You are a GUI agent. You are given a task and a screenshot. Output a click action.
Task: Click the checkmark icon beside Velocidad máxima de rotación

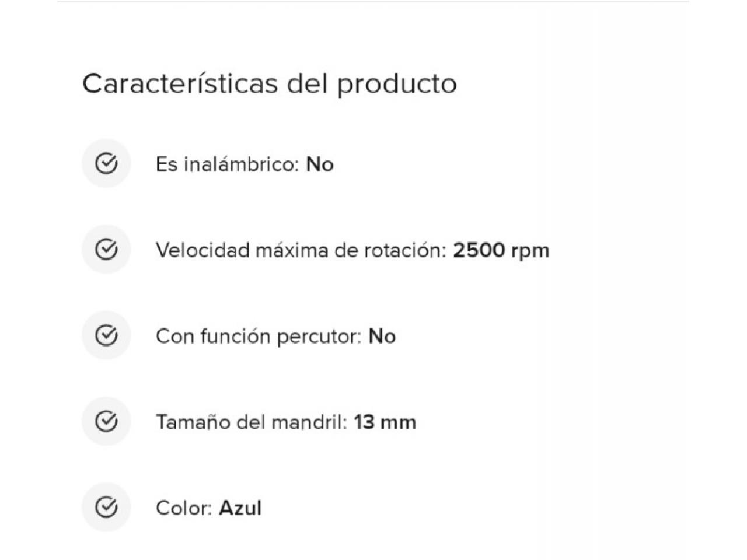[x=106, y=250]
